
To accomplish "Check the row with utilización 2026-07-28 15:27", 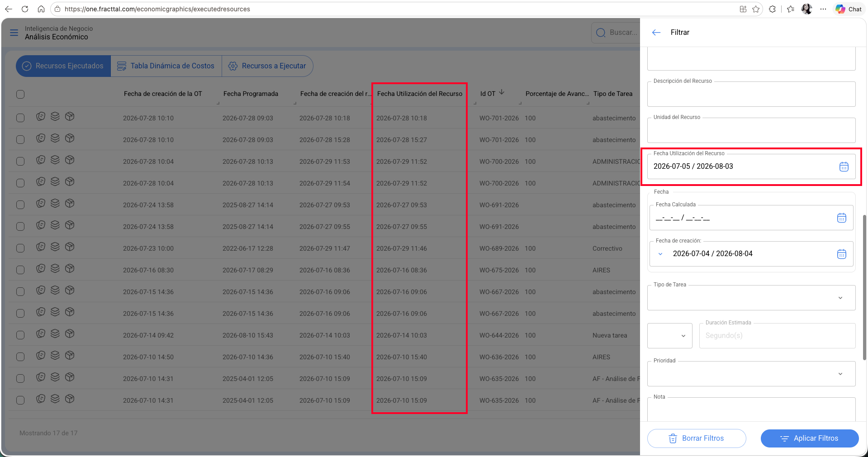I will pos(20,140).
